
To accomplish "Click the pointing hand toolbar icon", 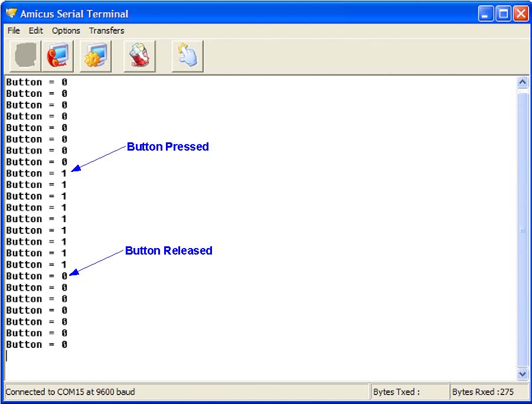I will point(188,56).
